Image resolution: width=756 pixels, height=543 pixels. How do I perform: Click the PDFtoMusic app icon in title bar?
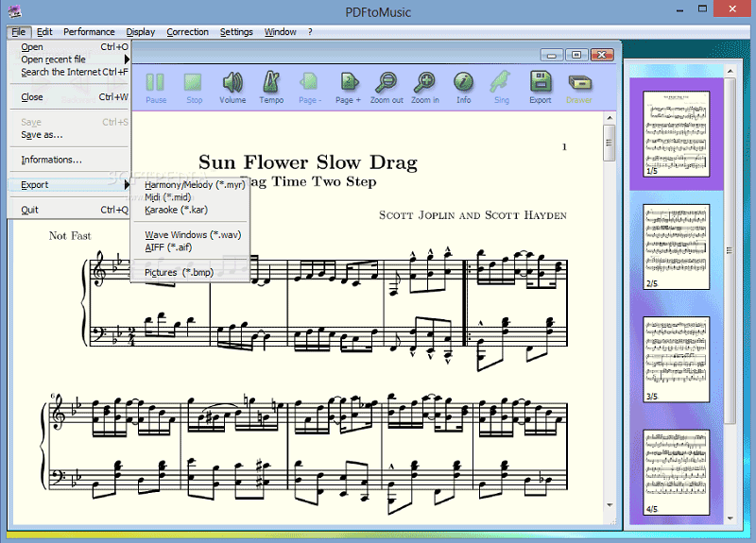click(15, 10)
